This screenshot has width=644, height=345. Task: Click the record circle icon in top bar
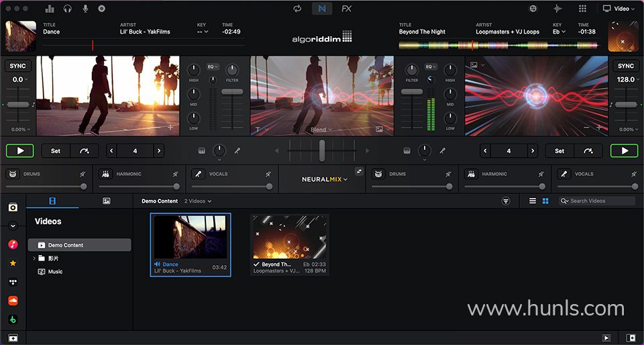point(102,9)
